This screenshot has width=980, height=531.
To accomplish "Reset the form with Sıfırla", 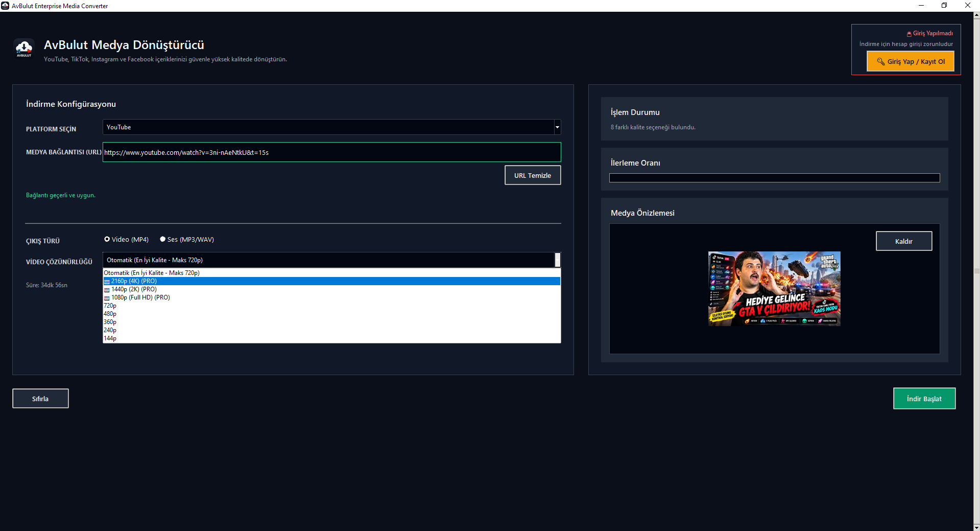I will pos(40,399).
